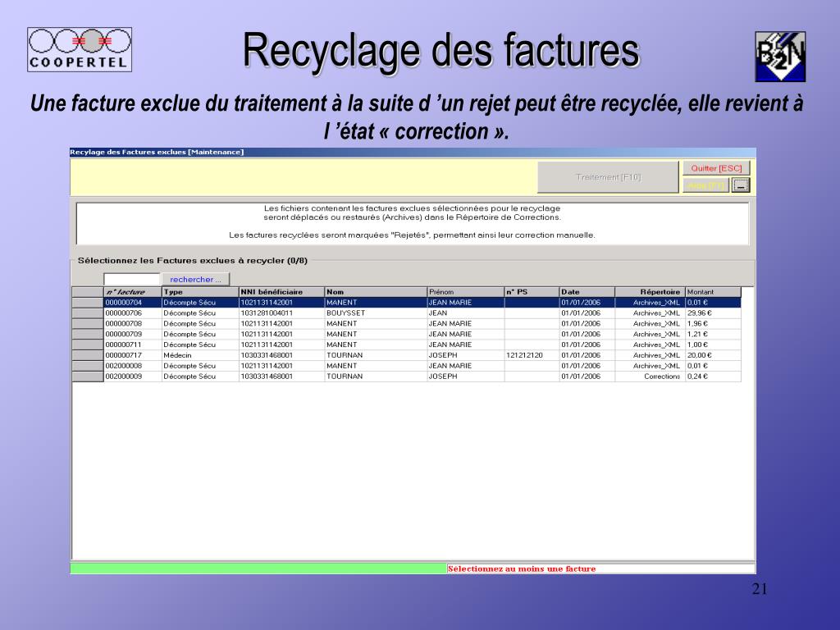Sort by the n° facture column header
The height and width of the screenshot is (630, 840).
pos(132,292)
